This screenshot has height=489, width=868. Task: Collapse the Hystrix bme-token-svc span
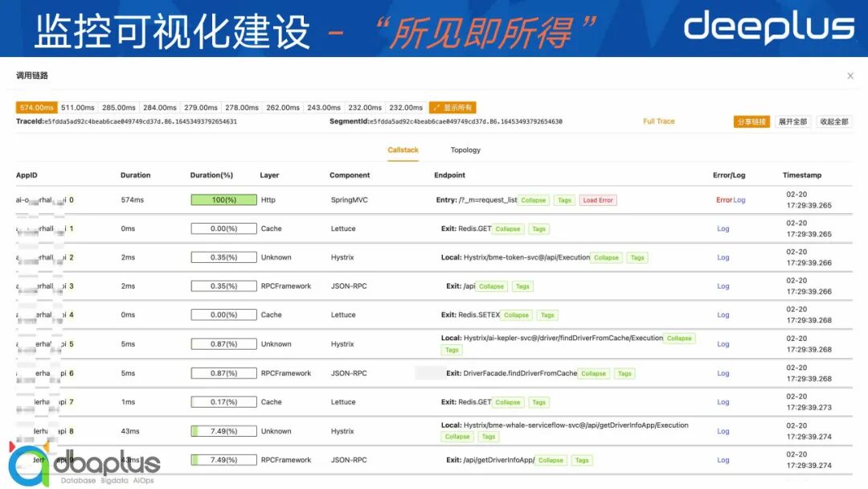606,257
